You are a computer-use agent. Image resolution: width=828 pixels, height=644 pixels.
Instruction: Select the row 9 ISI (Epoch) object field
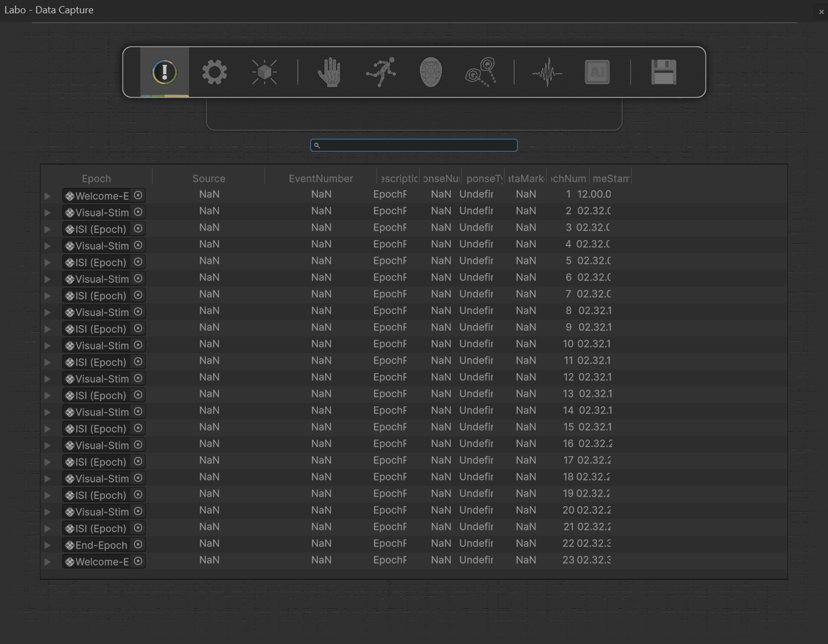(x=104, y=329)
